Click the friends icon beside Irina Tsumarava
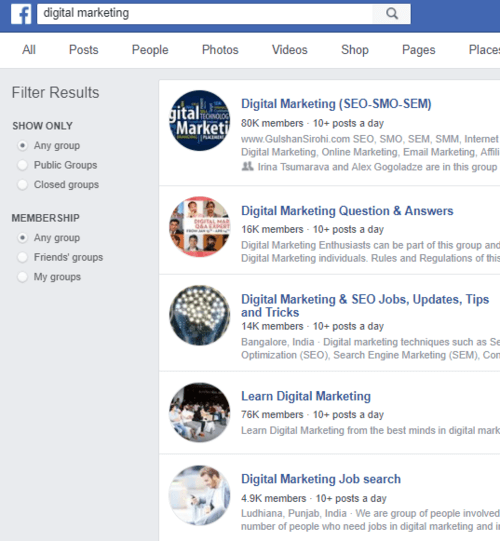This screenshot has height=541, width=500. coord(247,167)
